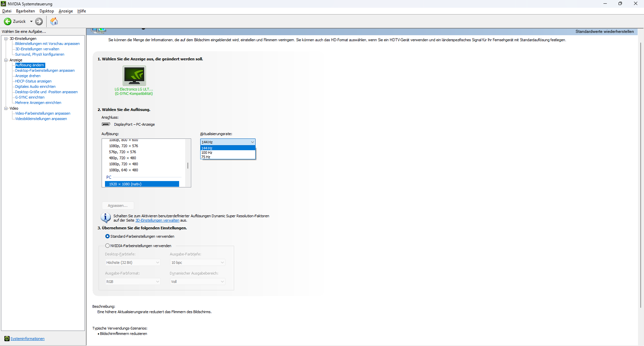Choose 144 Hz in the dropdown list
This screenshot has height=346, width=644.
click(228, 148)
